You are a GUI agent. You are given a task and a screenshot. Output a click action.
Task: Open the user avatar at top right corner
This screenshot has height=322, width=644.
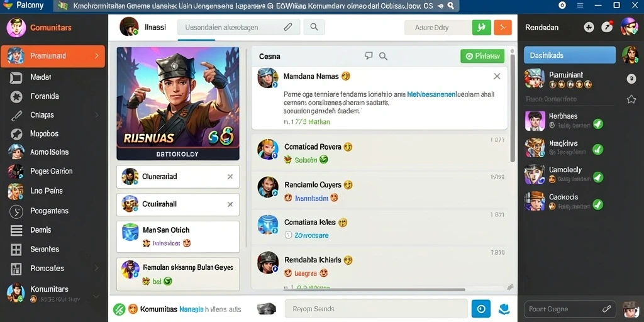629,26
